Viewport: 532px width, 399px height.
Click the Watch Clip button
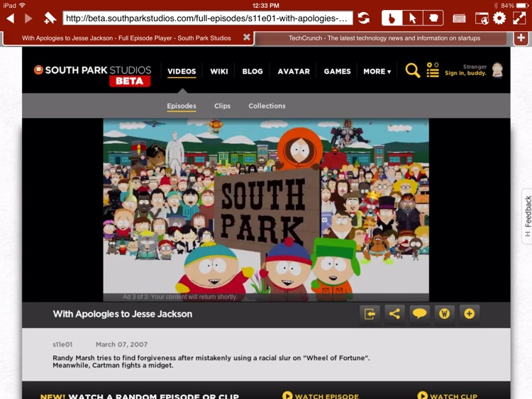pos(448,396)
